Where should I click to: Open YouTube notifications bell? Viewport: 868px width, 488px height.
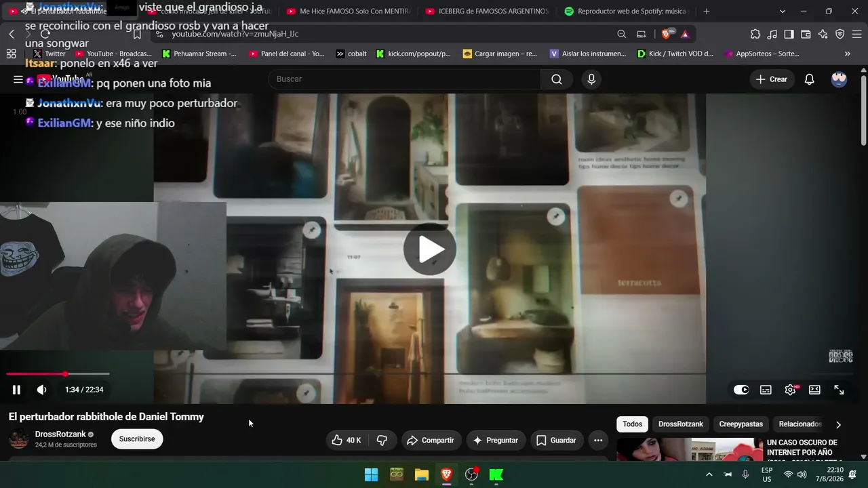(809, 79)
